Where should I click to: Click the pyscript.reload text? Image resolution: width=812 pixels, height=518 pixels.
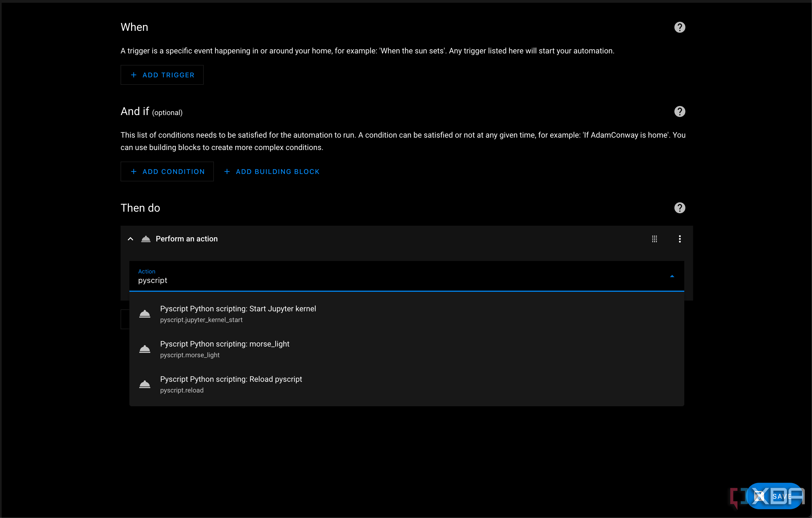tap(182, 390)
